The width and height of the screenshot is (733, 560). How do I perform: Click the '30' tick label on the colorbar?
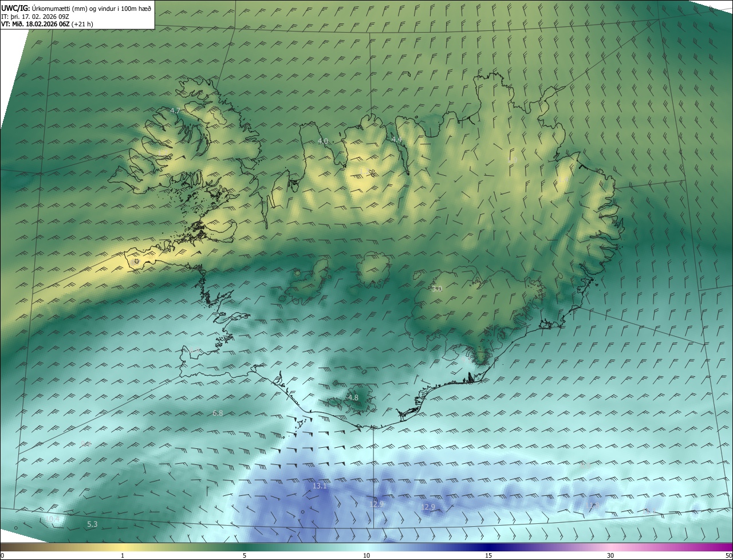(x=610, y=555)
